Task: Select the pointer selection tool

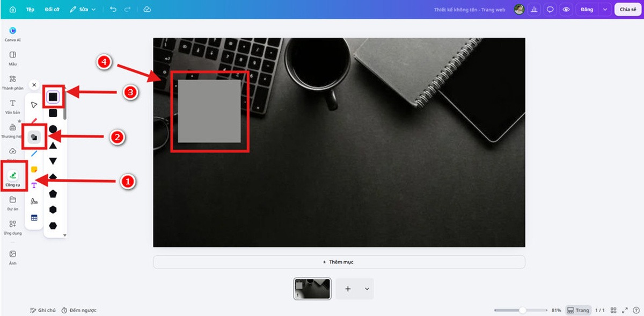Action: click(x=34, y=105)
